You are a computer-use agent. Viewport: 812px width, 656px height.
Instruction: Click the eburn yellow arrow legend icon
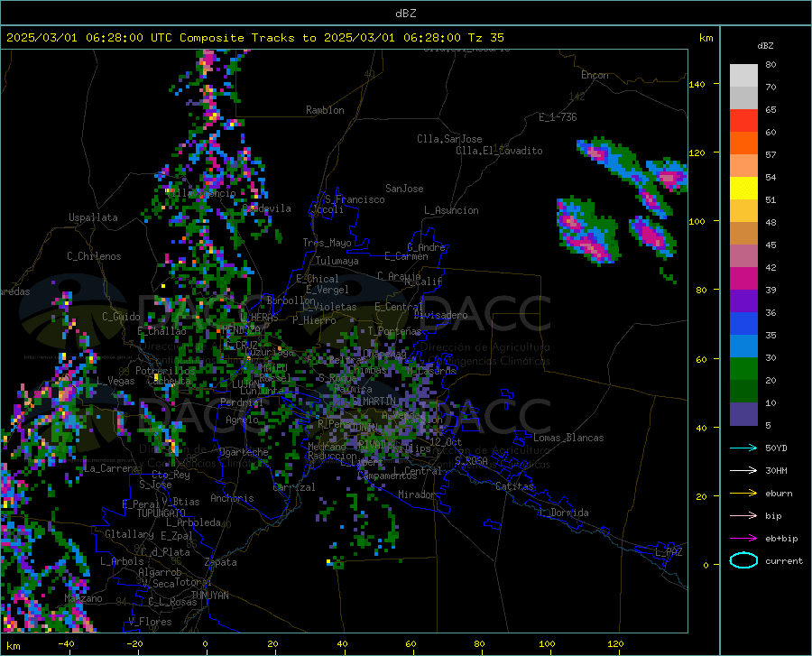[743, 494]
